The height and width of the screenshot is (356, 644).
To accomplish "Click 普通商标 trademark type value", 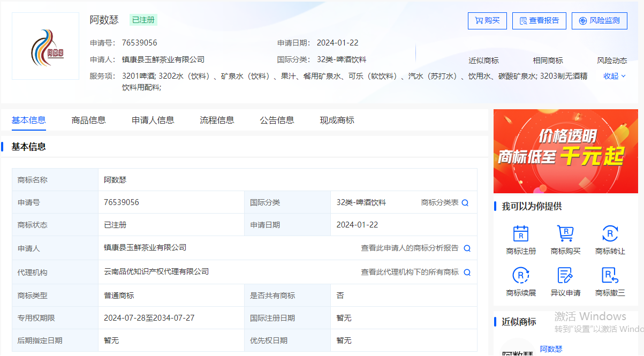I will [x=119, y=296].
